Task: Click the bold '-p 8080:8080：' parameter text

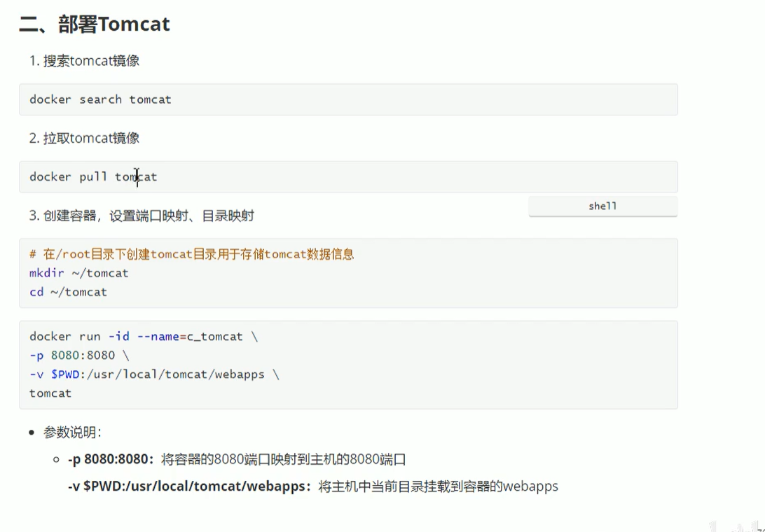Action: [x=111, y=460]
